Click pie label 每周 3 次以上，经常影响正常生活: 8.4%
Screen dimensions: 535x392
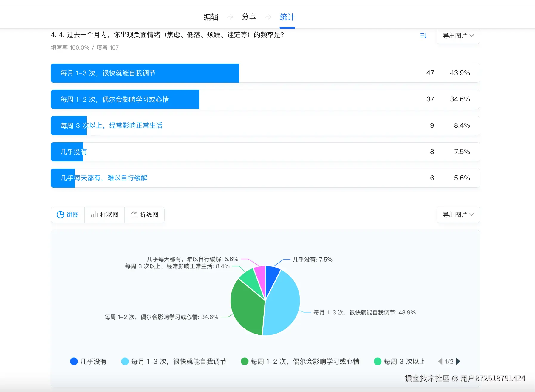[177, 266]
